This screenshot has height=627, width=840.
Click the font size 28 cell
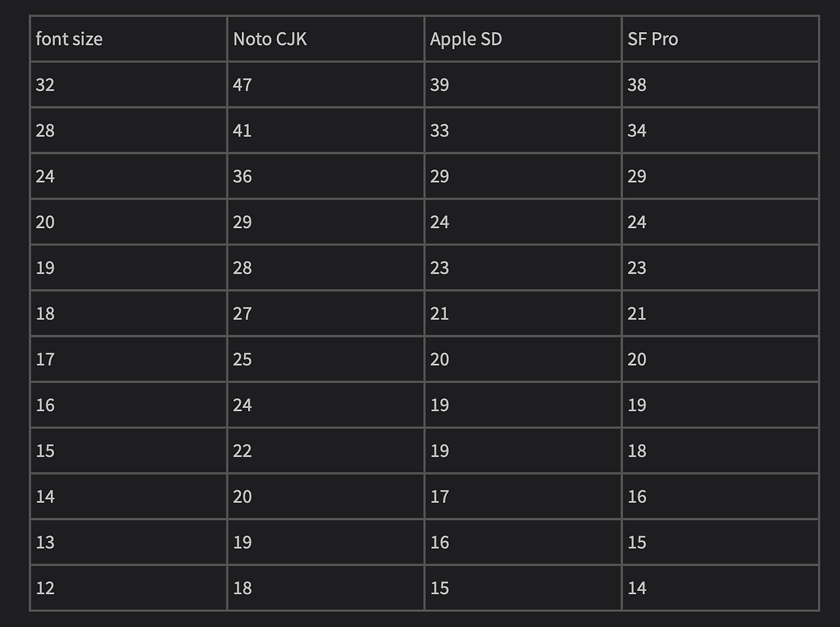pyautogui.click(x=129, y=131)
